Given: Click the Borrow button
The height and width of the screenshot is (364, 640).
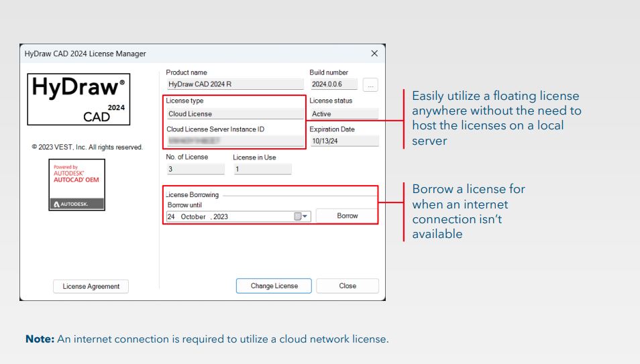Looking at the screenshot, I should coord(347,216).
